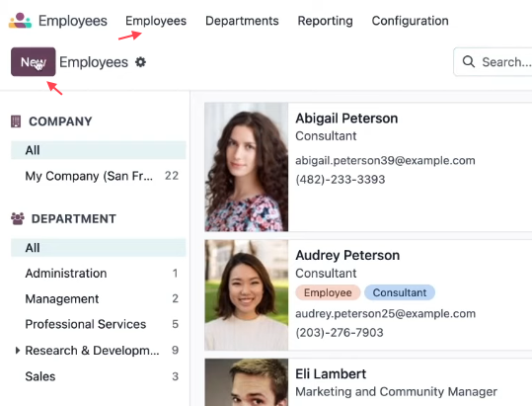Open the Reporting menu

325,21
